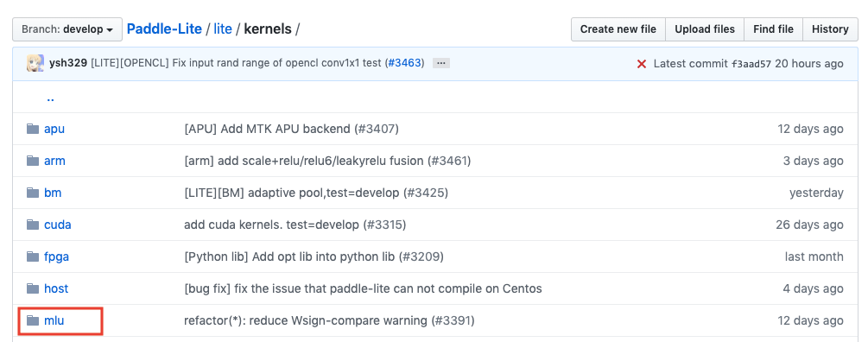This screenshot has height=342, width=868.
Task: Open the Branch: develop dropdown
Action: 67,29
